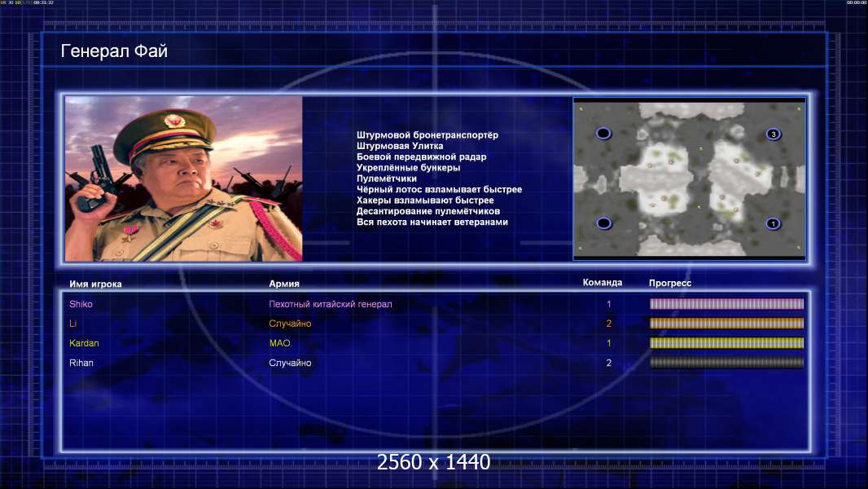Click Kardan's MAO army entry
This screenshot has height=489, width=868.
point(279,343)
